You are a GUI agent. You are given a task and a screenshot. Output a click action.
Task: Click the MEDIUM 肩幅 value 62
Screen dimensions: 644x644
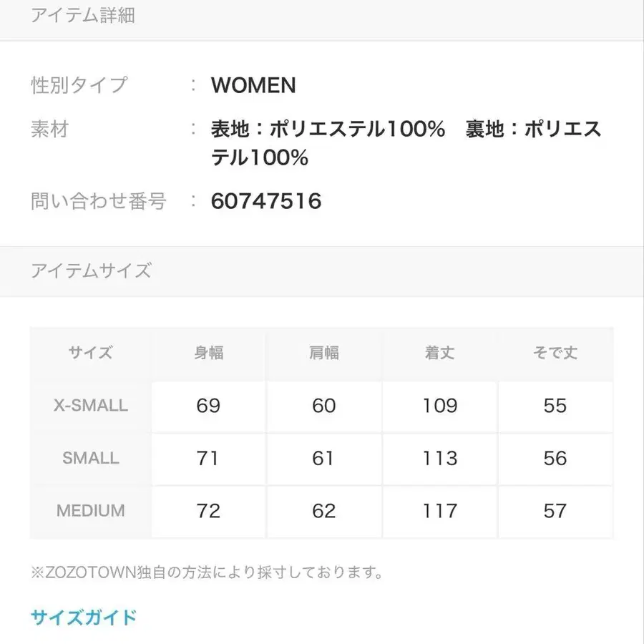click(323, 511)
